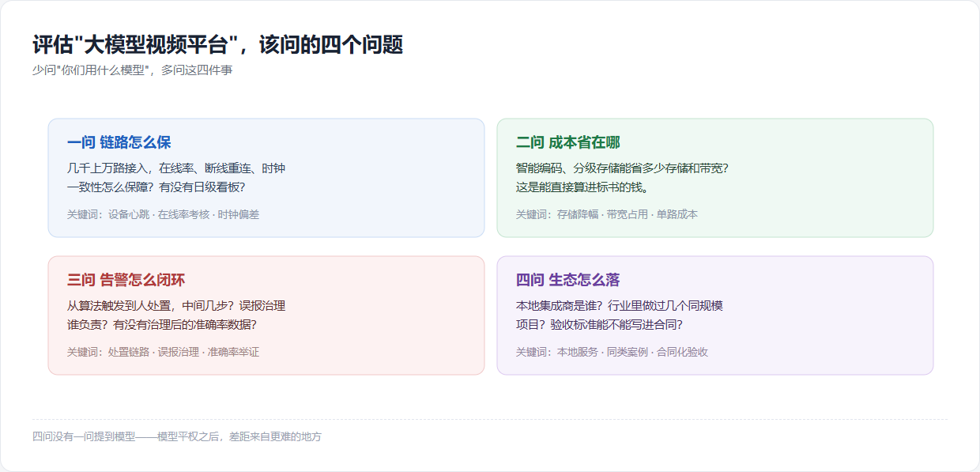
Task: Click the line 项目？验收标准能不能写进合同？
Action: pyautogui.click(x=599, y=325)
